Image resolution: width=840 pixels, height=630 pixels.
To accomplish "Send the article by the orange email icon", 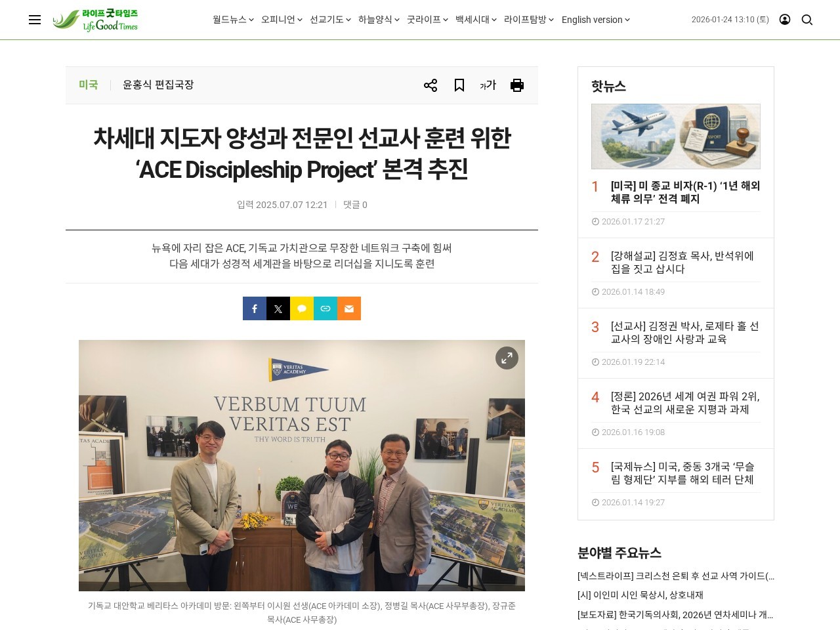I will (349, 308).
